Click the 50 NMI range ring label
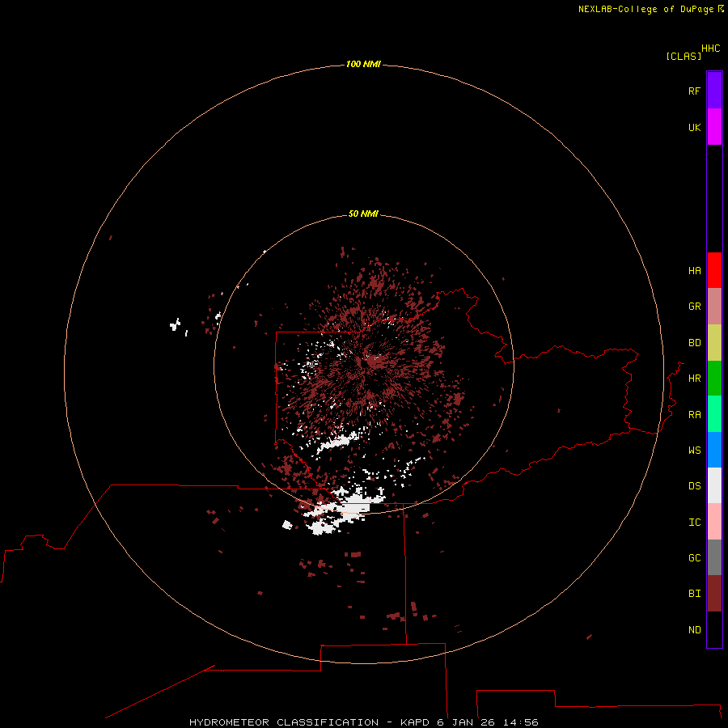Screen dimensions: 728x728 363,214
